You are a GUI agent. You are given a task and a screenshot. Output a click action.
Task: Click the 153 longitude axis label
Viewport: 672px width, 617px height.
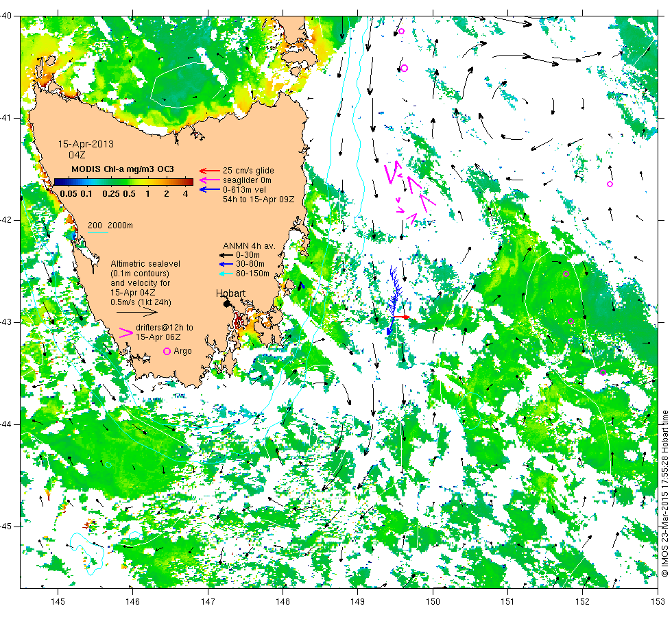click(658, 602)
